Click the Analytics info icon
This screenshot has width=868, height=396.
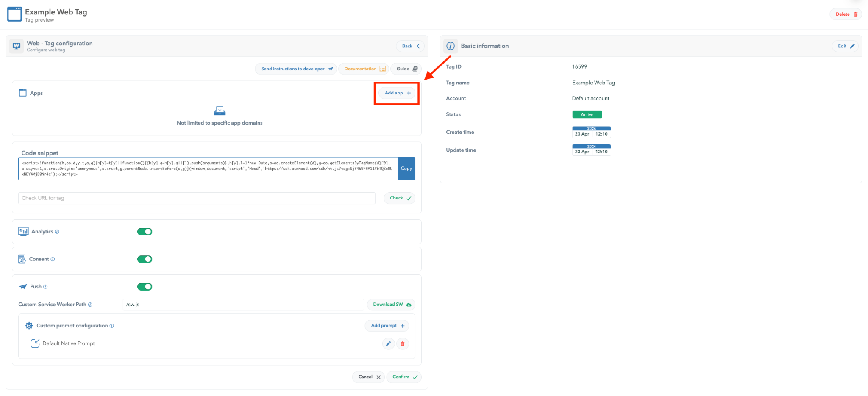click(57, 232)
